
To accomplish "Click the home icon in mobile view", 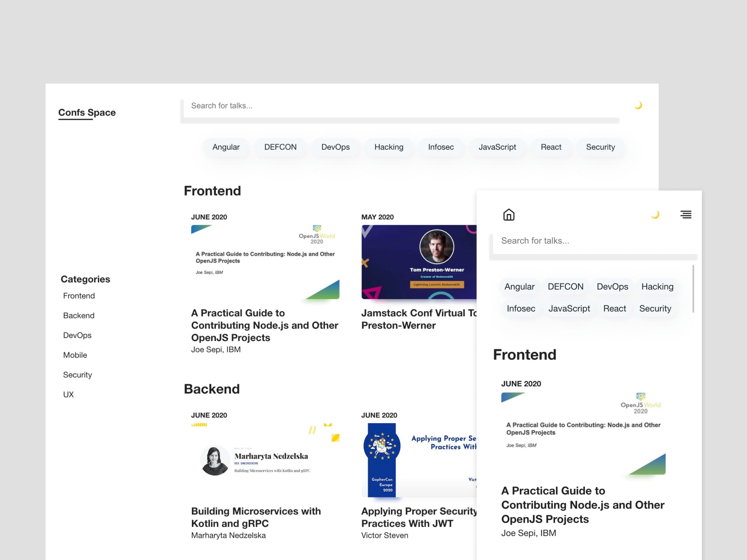I will [509, 215].
